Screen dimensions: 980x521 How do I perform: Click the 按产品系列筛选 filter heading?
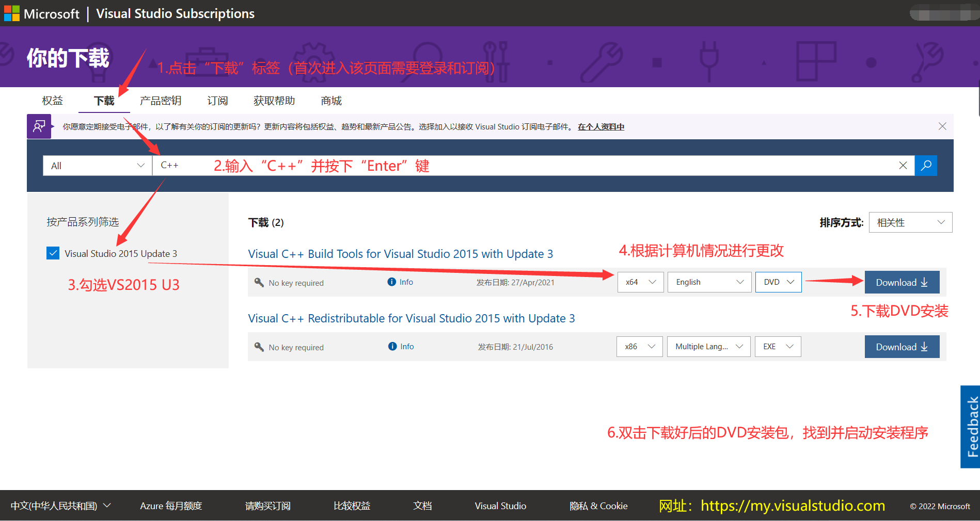tap(83, 222)
